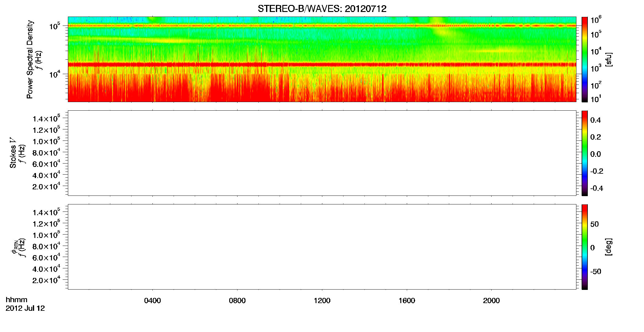Click the 0400 time axis label
Viewport: 644px width, 332px height.
tap(152, 301)
